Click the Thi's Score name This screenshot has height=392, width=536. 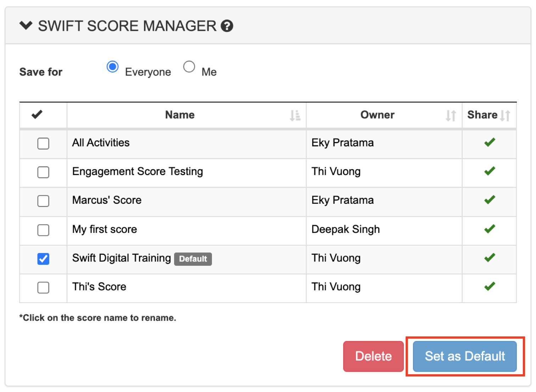click(99, 286)
